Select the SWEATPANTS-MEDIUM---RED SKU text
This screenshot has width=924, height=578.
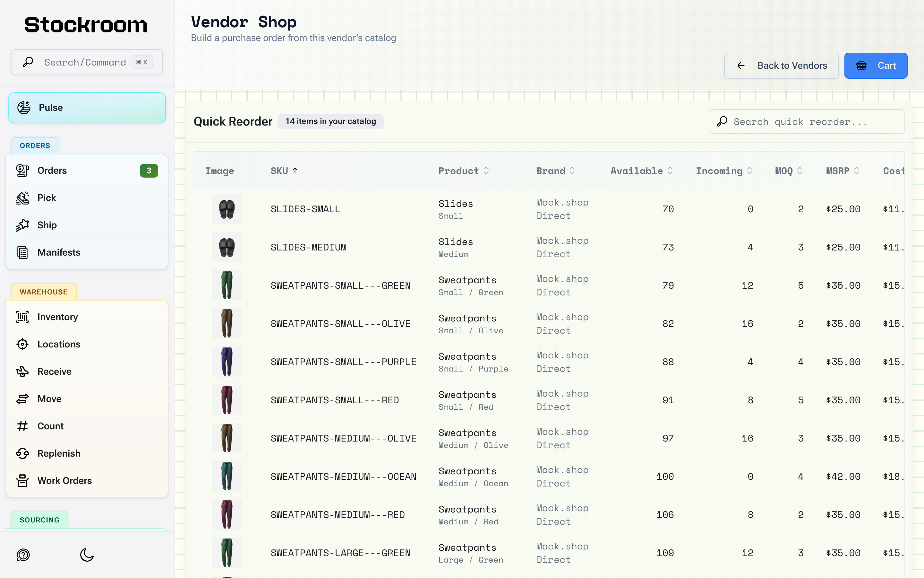pos(338,515)
